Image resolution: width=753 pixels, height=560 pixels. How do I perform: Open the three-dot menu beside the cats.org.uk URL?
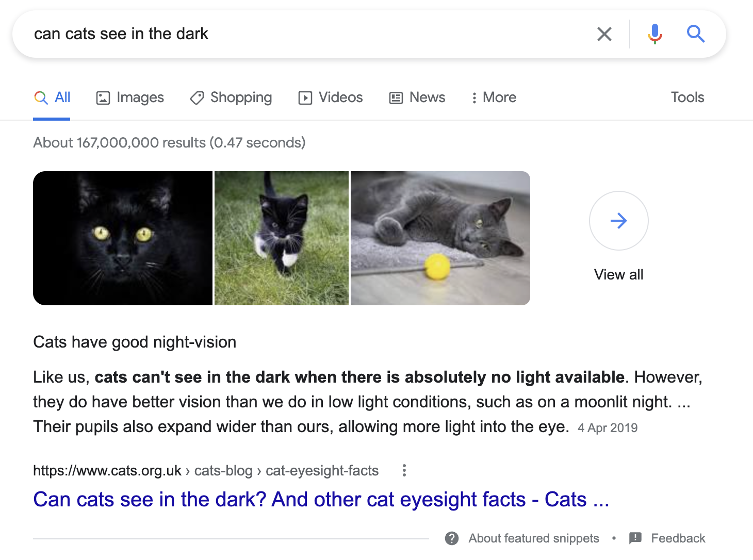coord(404,470)
